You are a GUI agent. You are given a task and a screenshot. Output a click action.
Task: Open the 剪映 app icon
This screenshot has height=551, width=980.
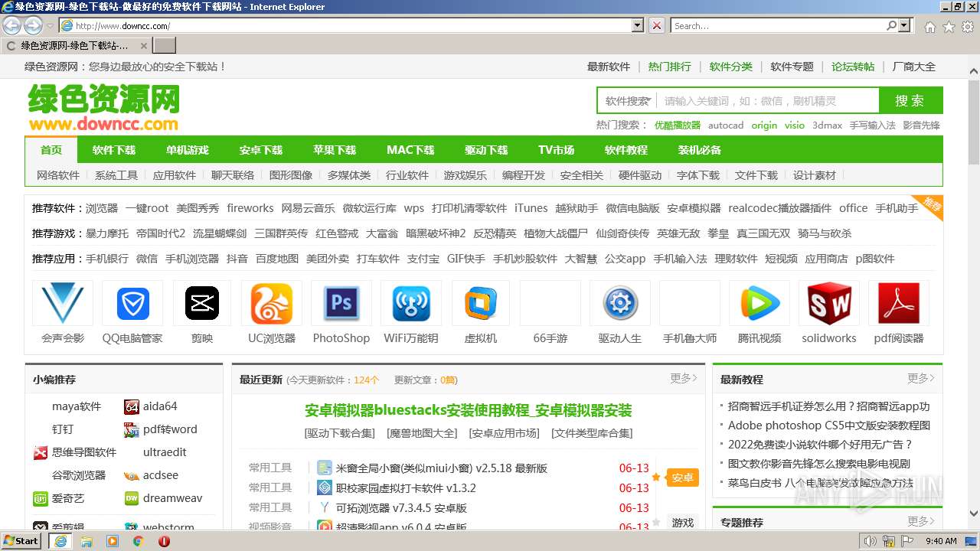(202, 304)
